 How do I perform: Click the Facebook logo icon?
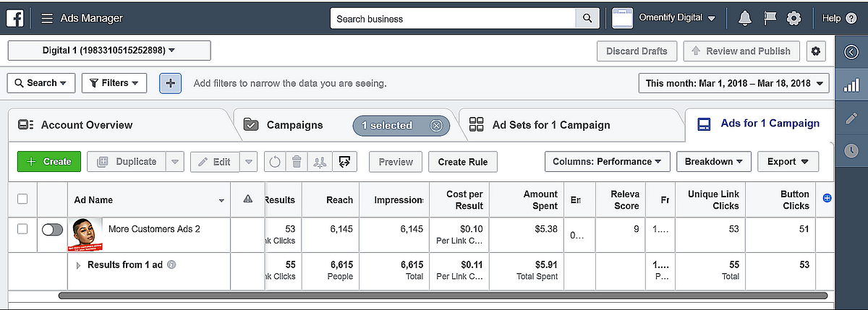tap(15, 18)
